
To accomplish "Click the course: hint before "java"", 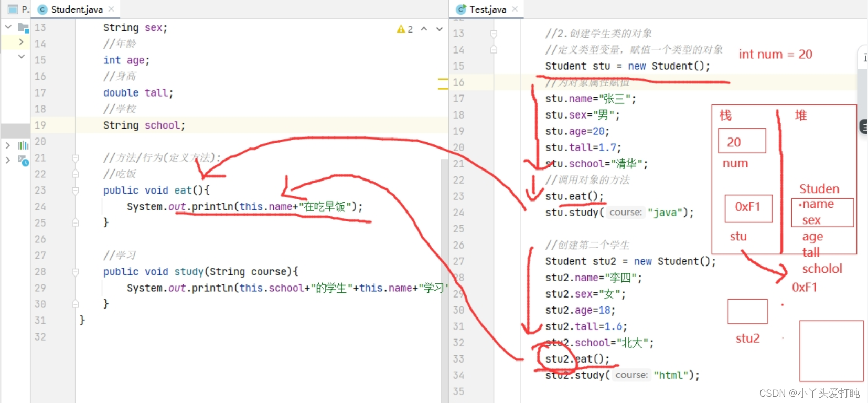I will pyautogui.click(x=626, y=213).
